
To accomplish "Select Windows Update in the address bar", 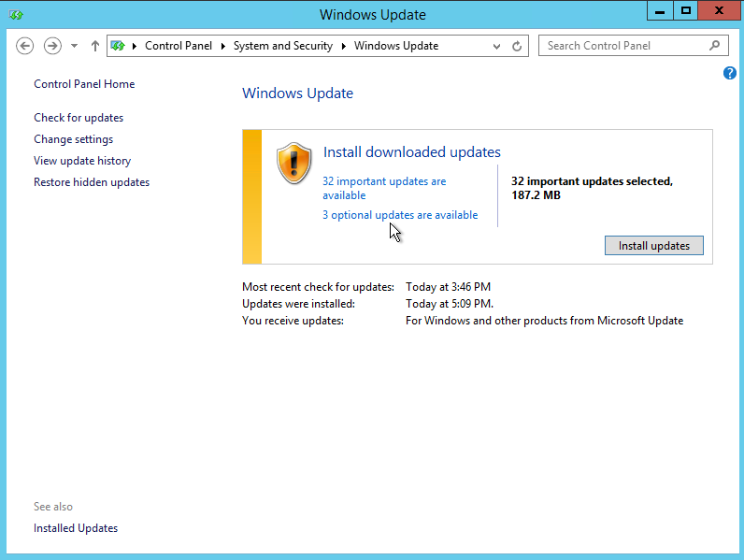I will pos(396,46).
